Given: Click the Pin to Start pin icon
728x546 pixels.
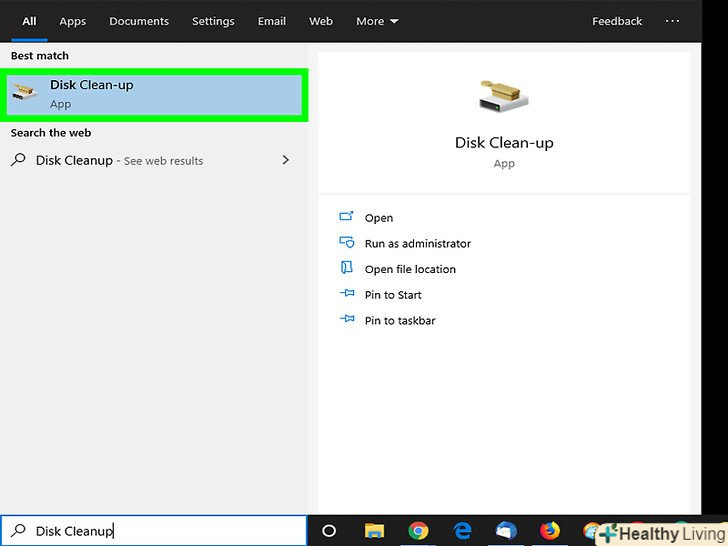Looking at the screenshot, I should (x=347, y=293).
